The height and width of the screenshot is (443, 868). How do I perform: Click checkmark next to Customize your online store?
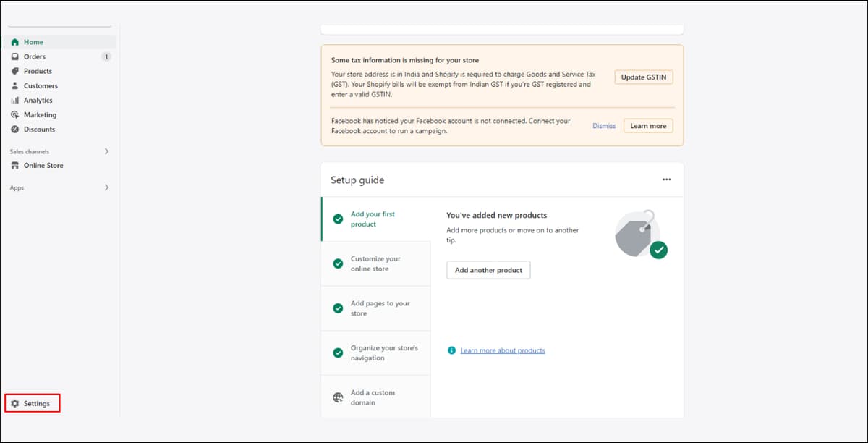coord(338,263)
